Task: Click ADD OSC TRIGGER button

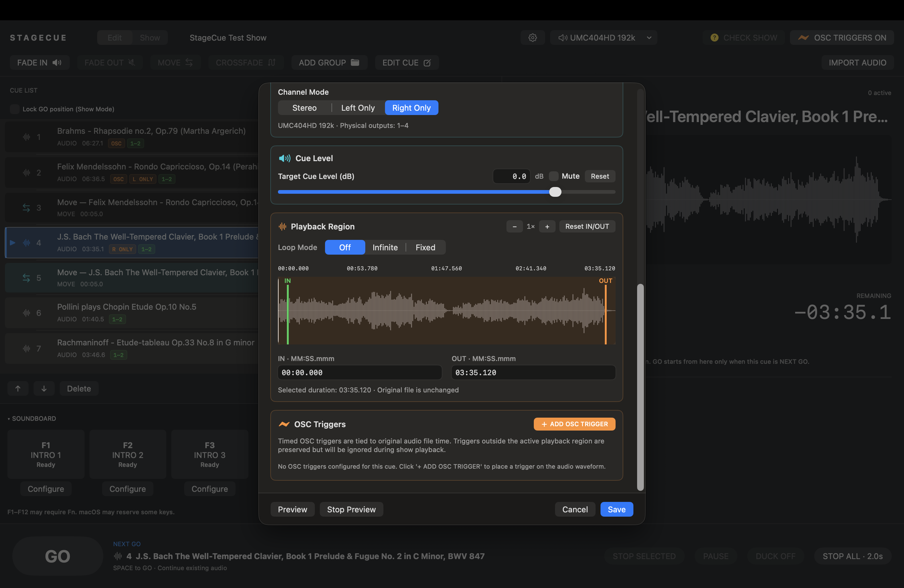Action: coord(574,424)
